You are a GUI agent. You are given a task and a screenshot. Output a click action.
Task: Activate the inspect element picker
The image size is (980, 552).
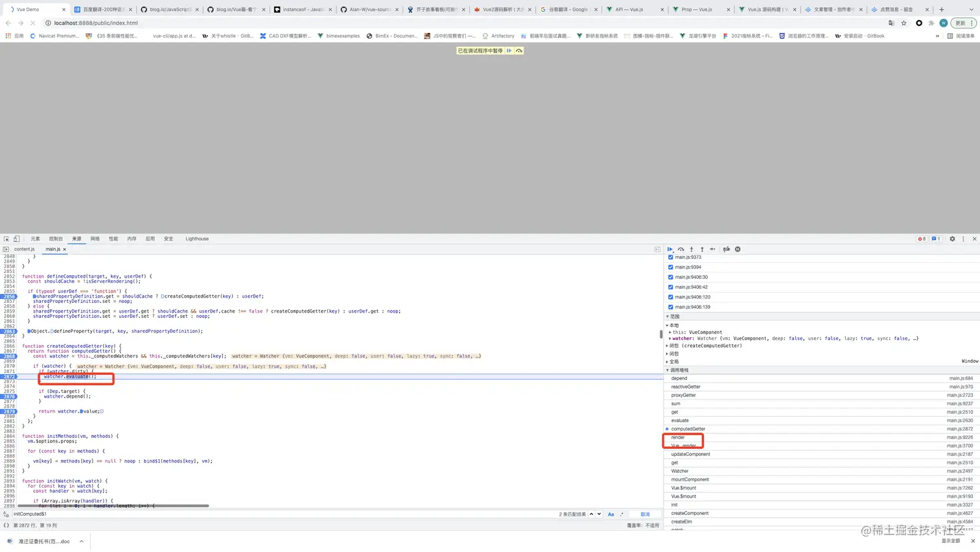pos(6,239)
